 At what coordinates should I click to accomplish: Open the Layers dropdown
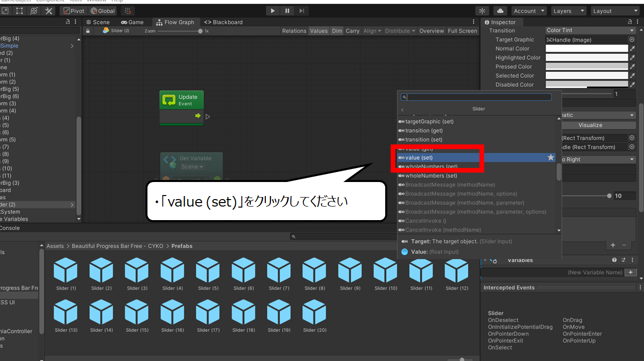[568, 11]
